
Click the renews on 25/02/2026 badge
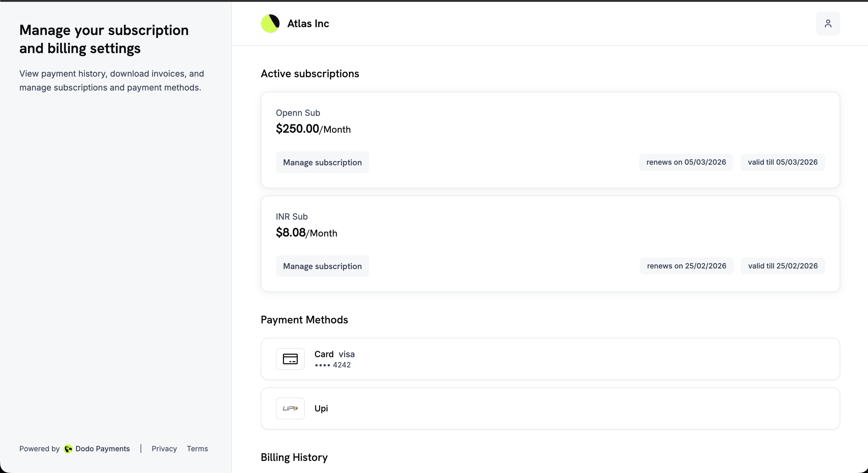click(686, 266)
